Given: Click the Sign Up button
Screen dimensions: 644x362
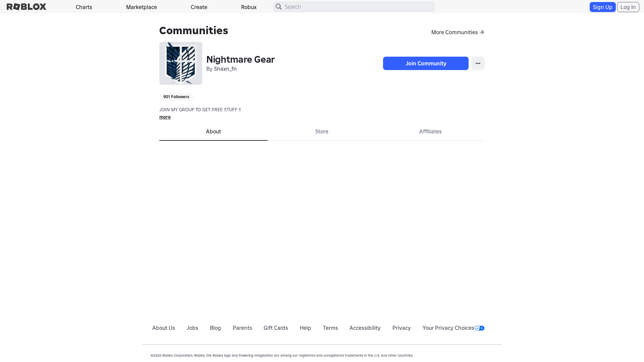Looking at the screenshot, I should coord(602,7).
